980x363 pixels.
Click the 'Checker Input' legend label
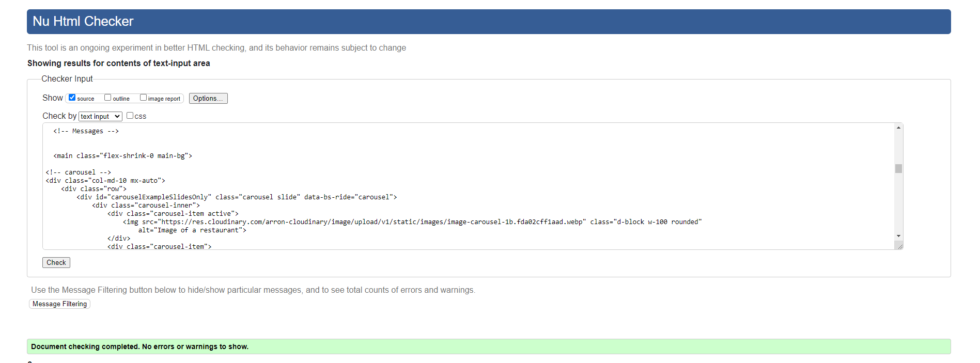click(67, 78)
